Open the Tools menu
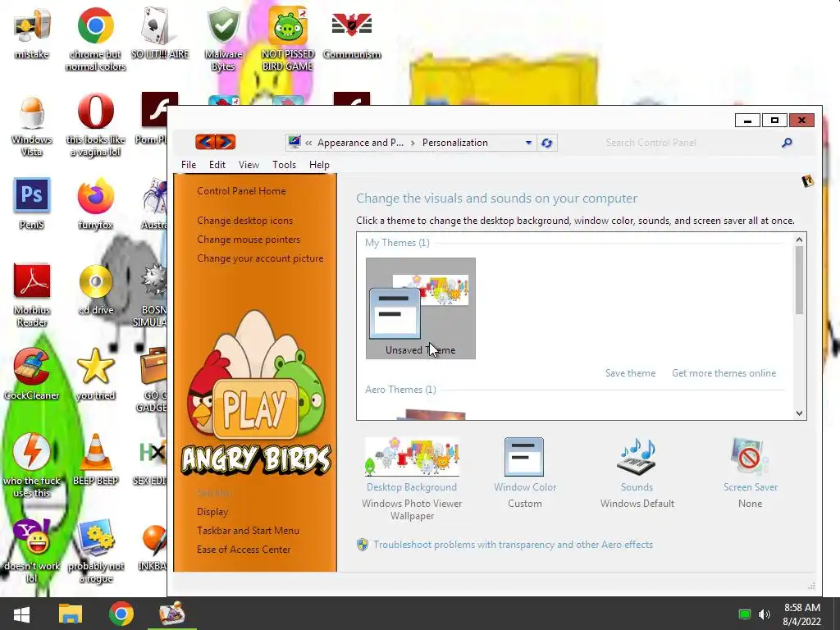 tap(284, 164)
